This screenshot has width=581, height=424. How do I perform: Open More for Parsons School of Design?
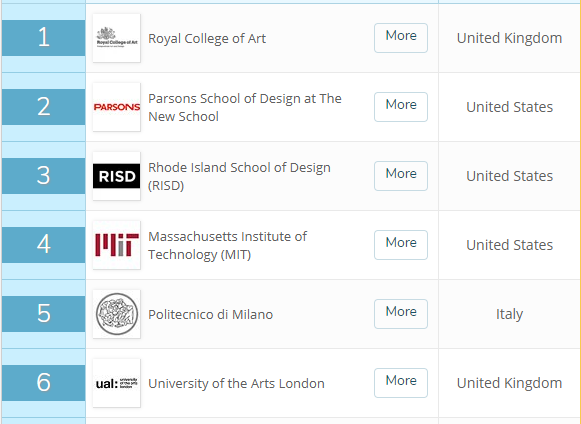coord(401,107)
